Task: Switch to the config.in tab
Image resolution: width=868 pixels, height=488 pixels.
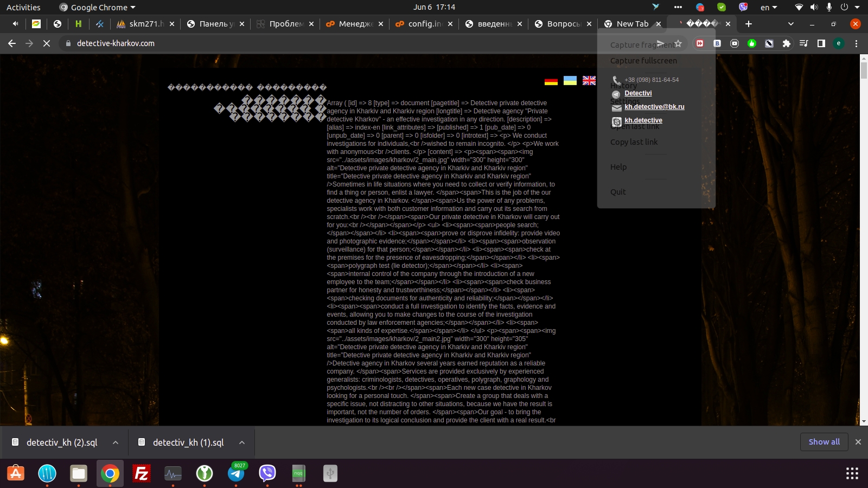Action: tap(425, 24)
